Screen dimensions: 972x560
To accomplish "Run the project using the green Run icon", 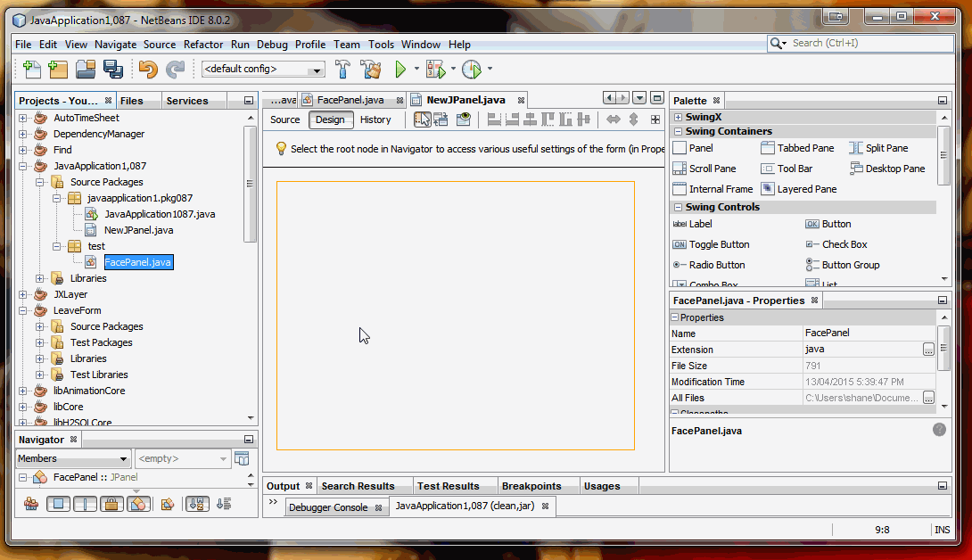I will tap(400, 69).
